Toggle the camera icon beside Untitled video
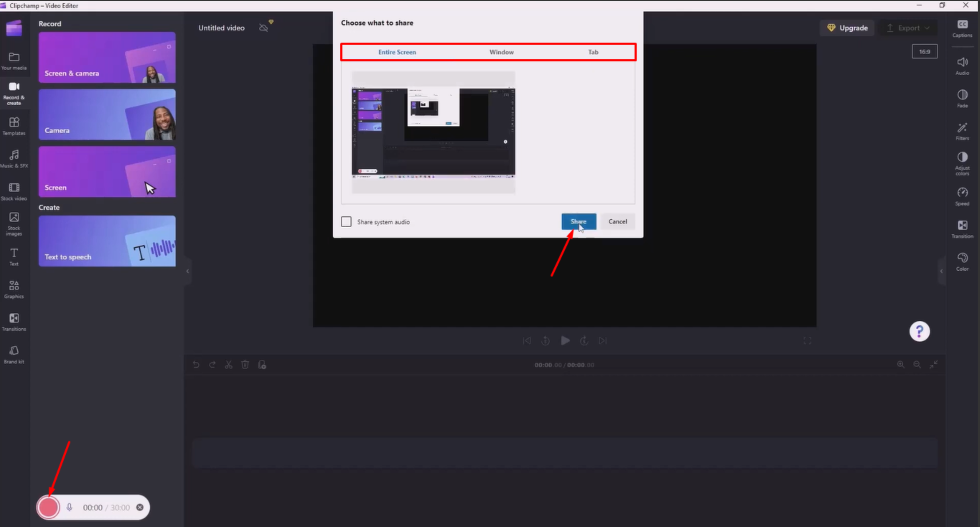The image size is (980, 527). pos(263,27)
